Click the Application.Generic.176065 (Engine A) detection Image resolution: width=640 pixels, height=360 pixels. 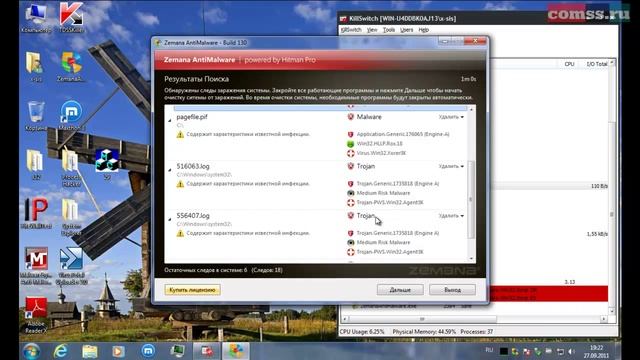[x=403, y=134]
